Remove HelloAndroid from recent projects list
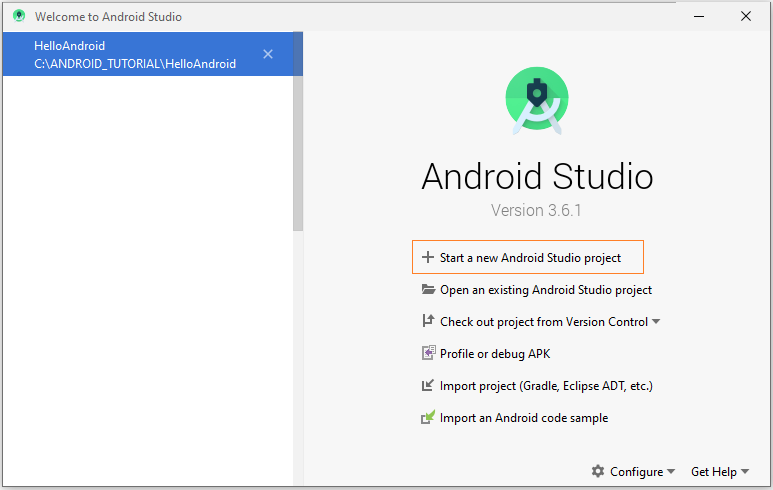This screenshot has width=773, height=490. [x=268, y=54]
